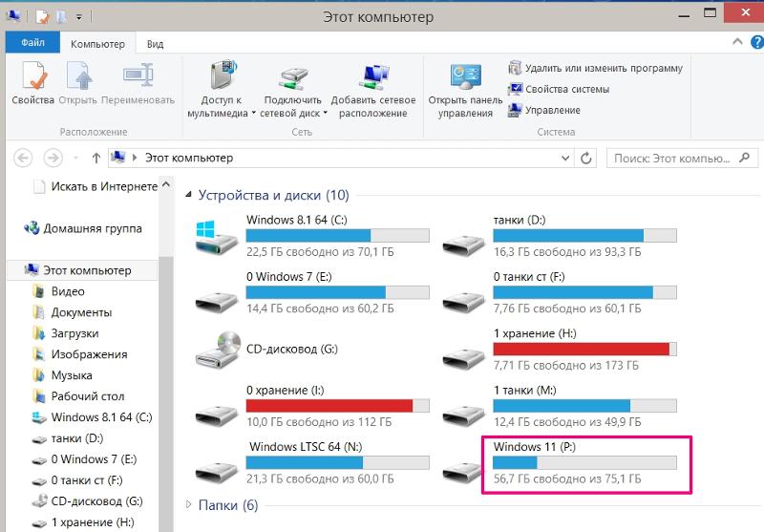Viewport: 764px width, 532px height.
Task: Click the greyed Открыть ribbon icon
Action: pyautogui.click(x=79, y=75)
